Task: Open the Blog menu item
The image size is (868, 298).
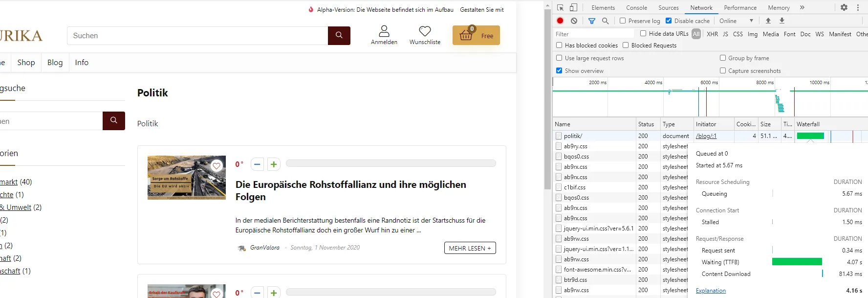Action: tap(55, 62)
